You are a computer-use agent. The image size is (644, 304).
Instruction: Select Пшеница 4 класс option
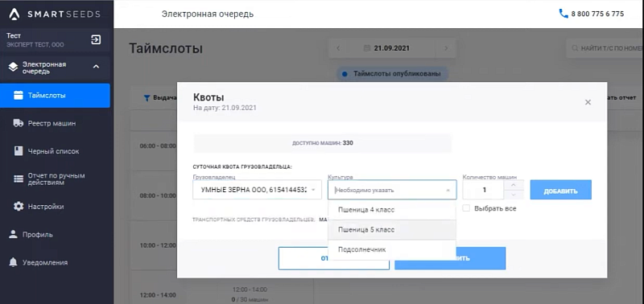point(392,210)
